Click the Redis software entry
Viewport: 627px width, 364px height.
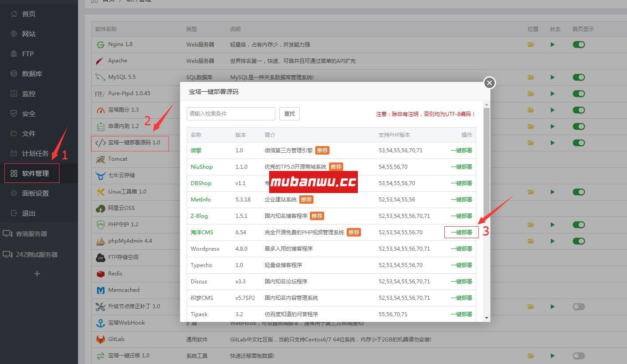coord(115,274)
